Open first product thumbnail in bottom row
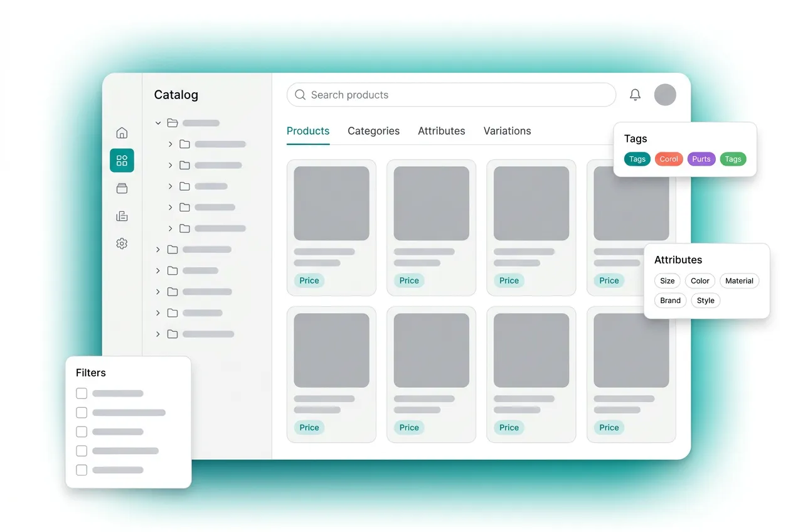The width and height of the screenshot is (793, 532). (331, 350)
